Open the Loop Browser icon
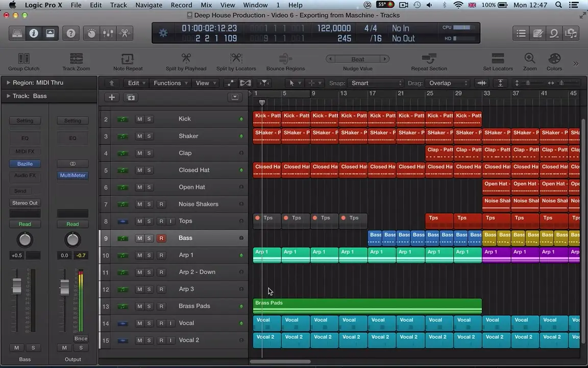 (x=554, y=33)
